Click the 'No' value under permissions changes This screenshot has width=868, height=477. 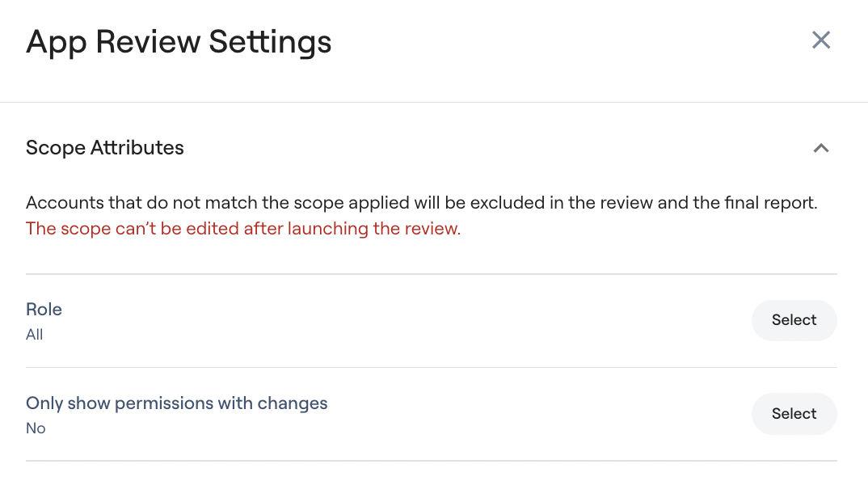[x=36, y=428]
